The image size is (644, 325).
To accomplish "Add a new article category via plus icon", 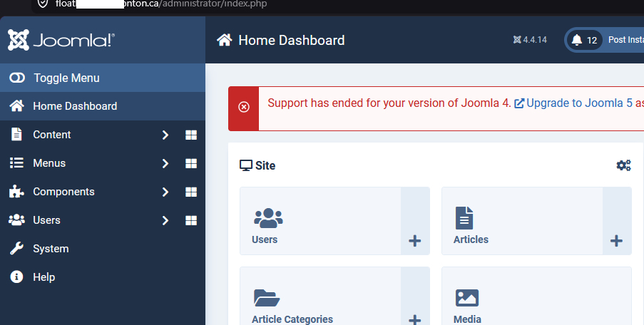I will click(x=415, y=320).
